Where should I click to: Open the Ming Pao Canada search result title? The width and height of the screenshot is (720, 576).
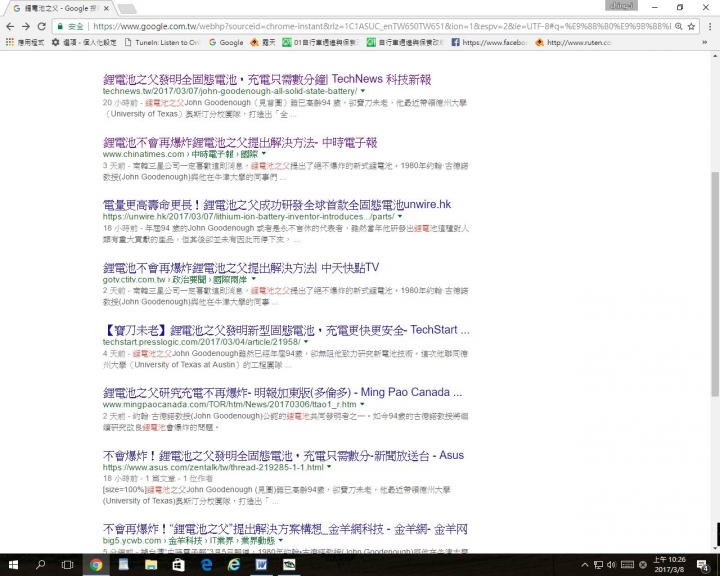pyautogui.click(x=282, y=393)
